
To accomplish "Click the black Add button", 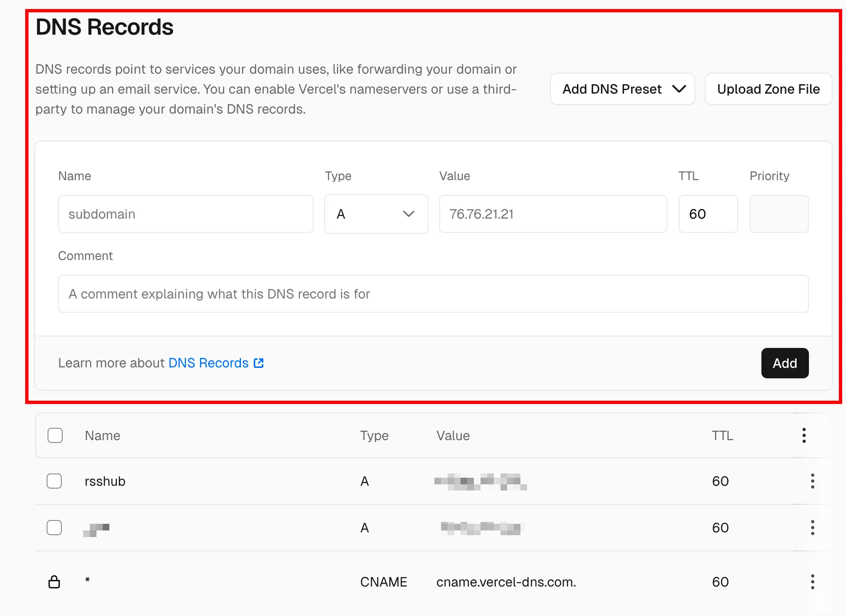I will 785,363.
